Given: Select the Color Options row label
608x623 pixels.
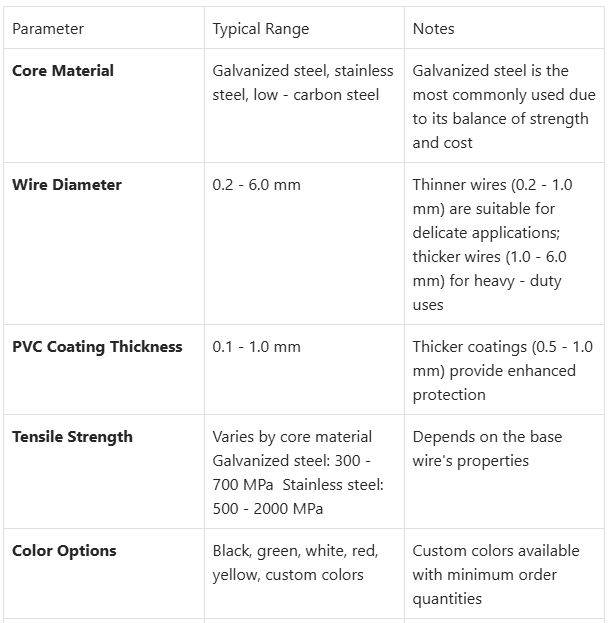Looking at the screenshot, I should pyautogui.click(x=64, y=551).
